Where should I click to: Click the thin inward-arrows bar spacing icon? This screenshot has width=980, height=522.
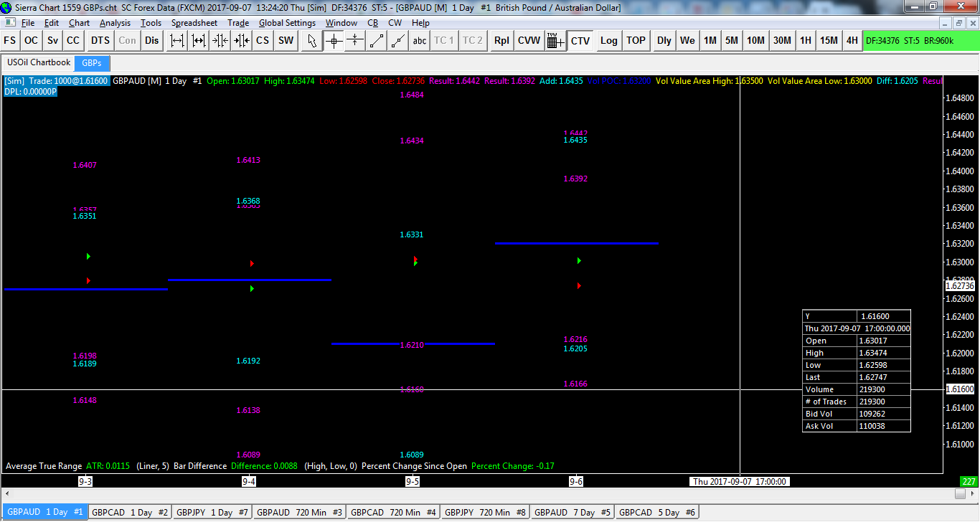220,40
